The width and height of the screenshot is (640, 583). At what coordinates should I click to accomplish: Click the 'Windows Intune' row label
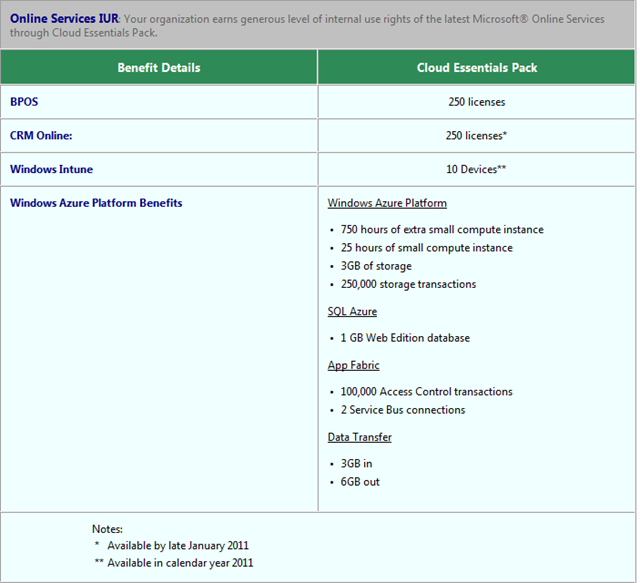click(51, 169)
